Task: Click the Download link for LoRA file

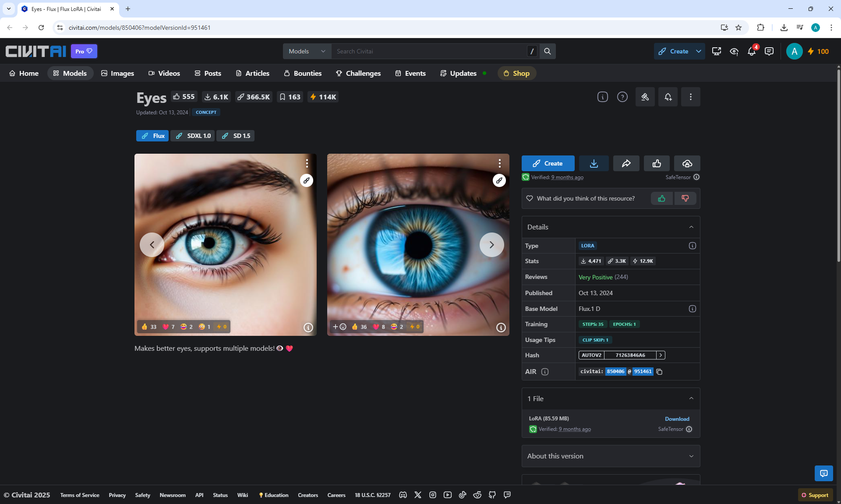Action: (x=677, y=419)
